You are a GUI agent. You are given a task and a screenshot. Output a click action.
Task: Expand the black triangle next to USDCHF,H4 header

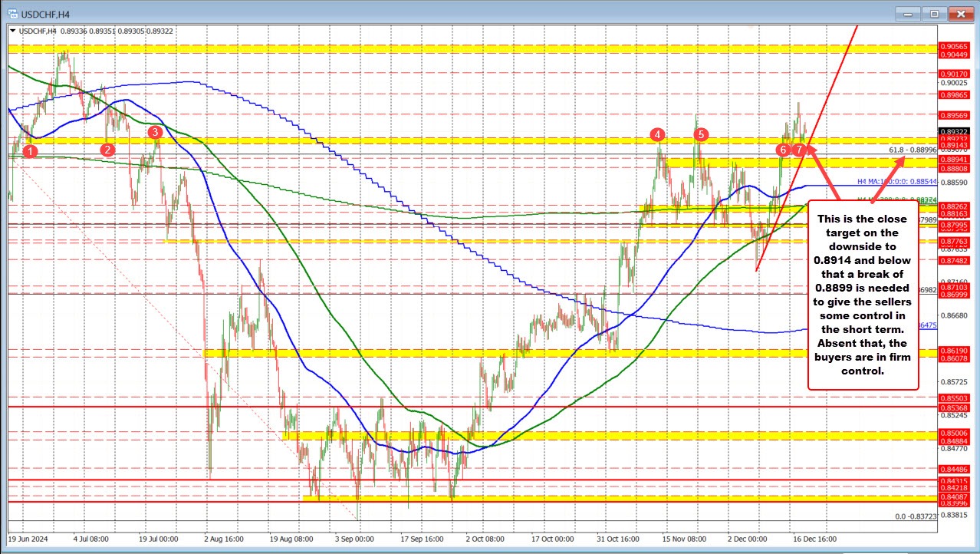pos(11,31)
